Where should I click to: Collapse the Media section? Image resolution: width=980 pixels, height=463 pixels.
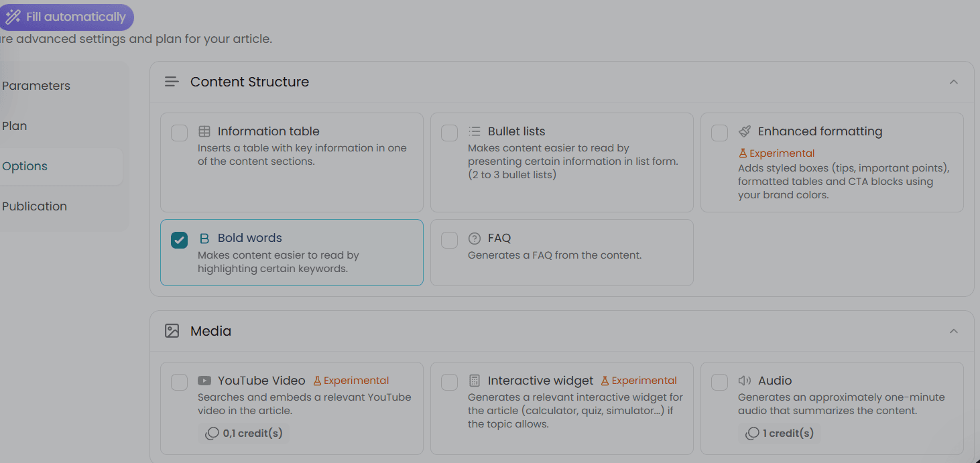(954, 330)
